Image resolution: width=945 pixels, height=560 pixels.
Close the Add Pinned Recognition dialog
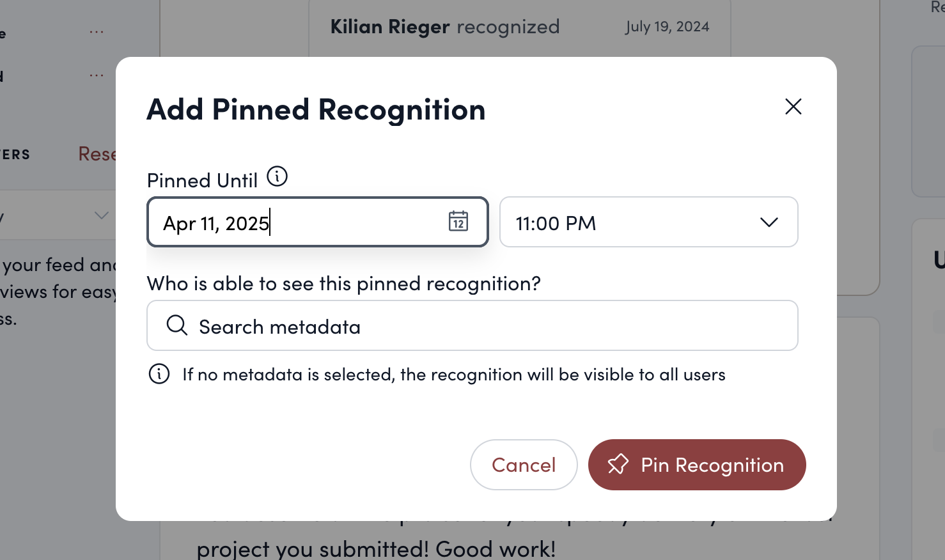click(x=793, y=107)
